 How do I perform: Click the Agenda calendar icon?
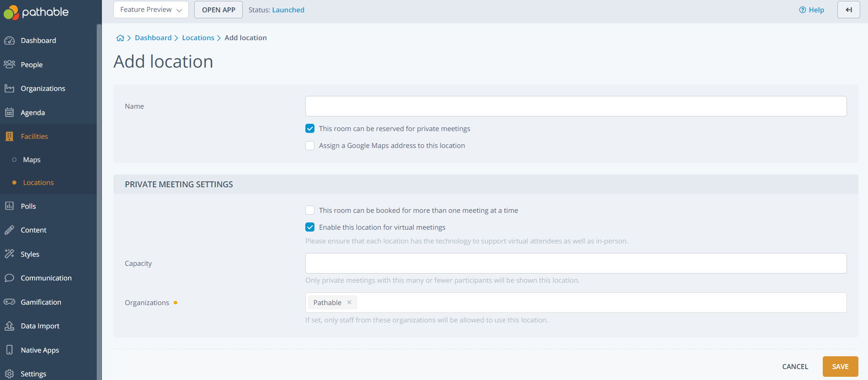(9, 112)
